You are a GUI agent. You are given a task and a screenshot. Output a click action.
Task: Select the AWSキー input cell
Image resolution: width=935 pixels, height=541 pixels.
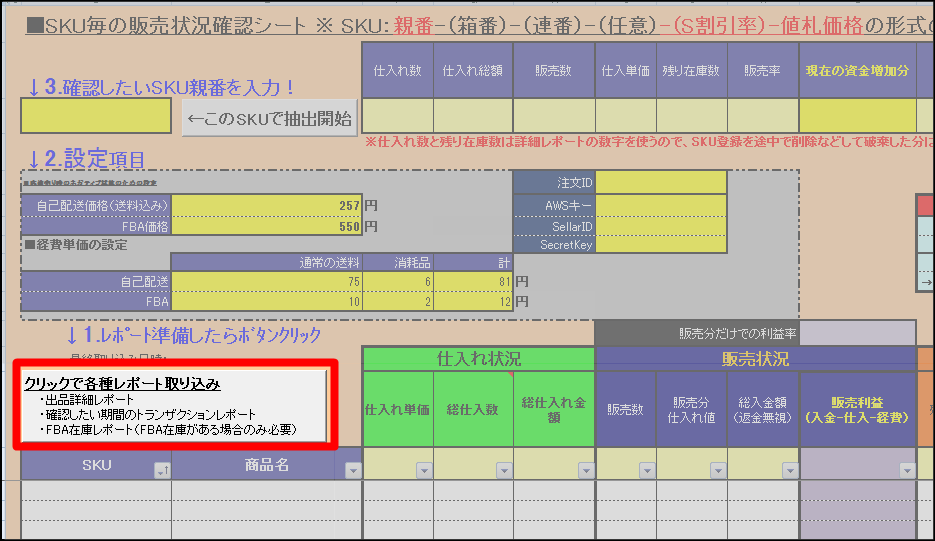click(x=661, y=205)
